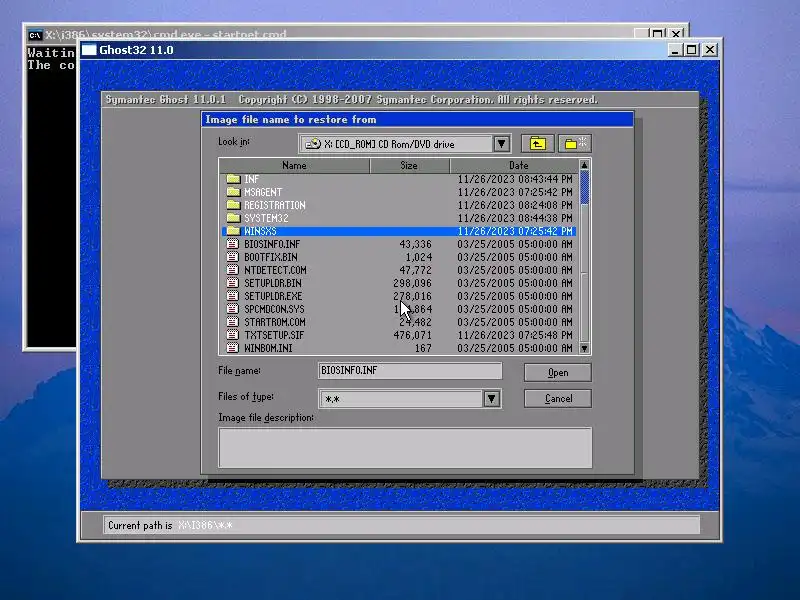Click the SETUPLDR.EXE file icon
This screenshot has height=600, width=800.
pos(233,296)
